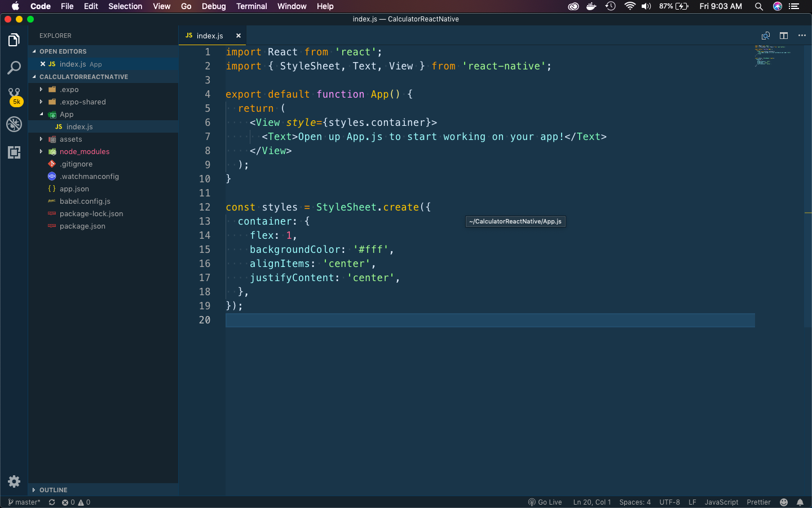Close index.js in Open Editors list
812x508 pixels.
point(43,64)
